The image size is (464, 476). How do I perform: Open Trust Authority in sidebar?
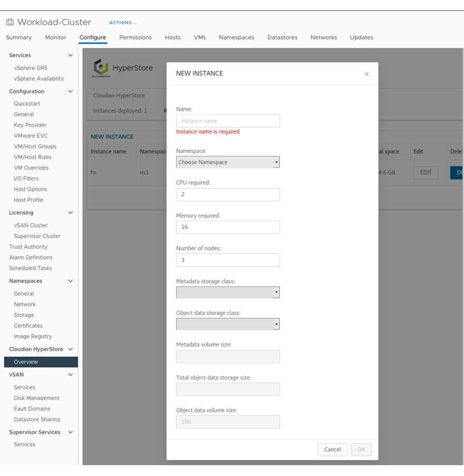pos(28,247)
